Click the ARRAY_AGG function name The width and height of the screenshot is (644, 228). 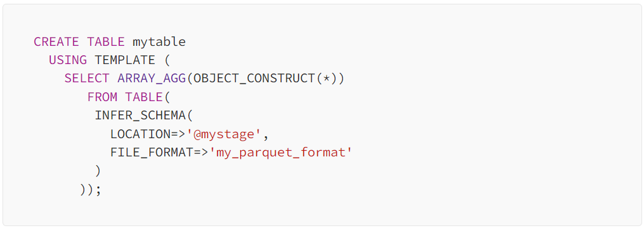pyautogui.click(x=152, y=79)
